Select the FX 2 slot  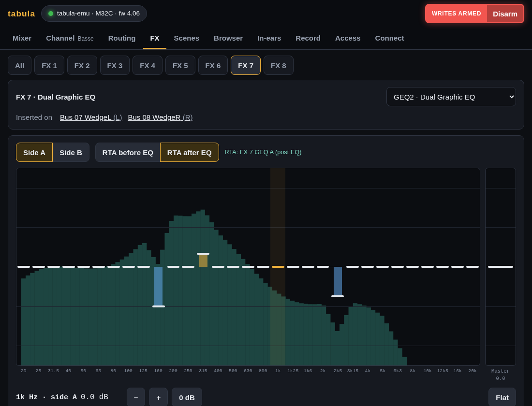82,65
